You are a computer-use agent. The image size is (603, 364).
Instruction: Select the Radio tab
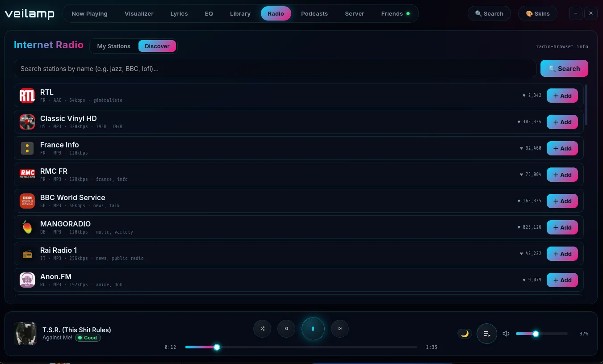(276, 13)
